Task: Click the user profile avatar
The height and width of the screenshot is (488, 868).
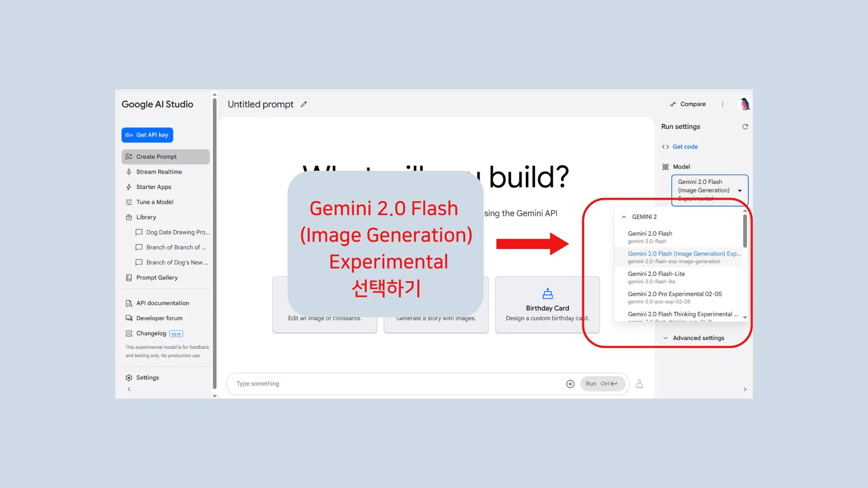Action: [744, 104]
